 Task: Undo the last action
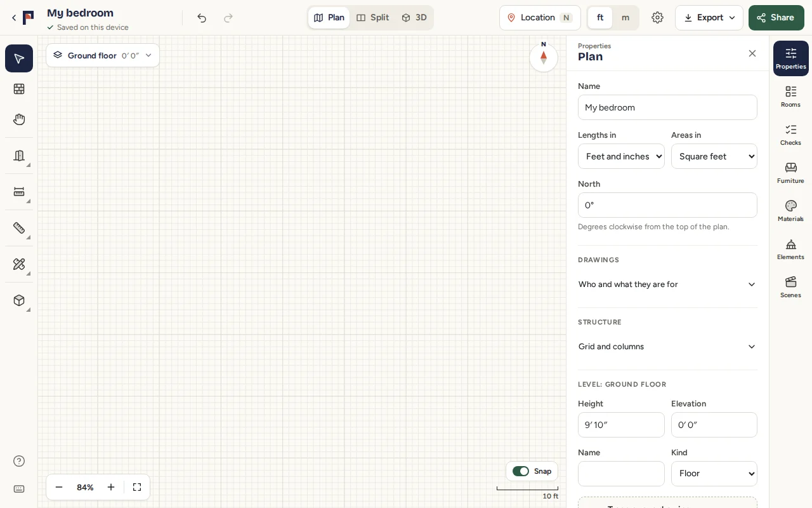[202, 18]
